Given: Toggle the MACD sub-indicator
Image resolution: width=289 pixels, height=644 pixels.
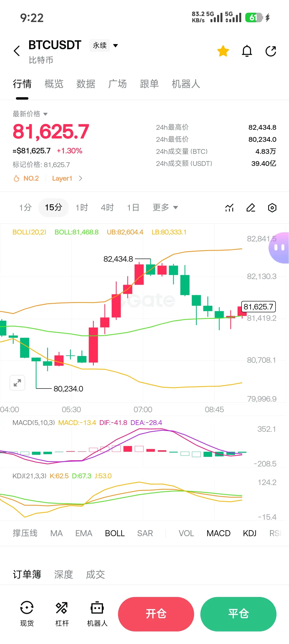Looking at the screenshot, I should pyautogui.click(x=218, y=533).
